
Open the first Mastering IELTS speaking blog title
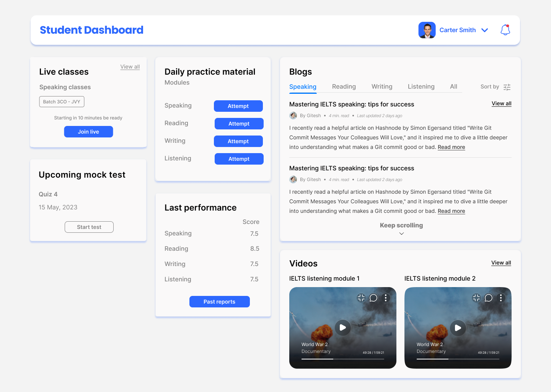352,104
